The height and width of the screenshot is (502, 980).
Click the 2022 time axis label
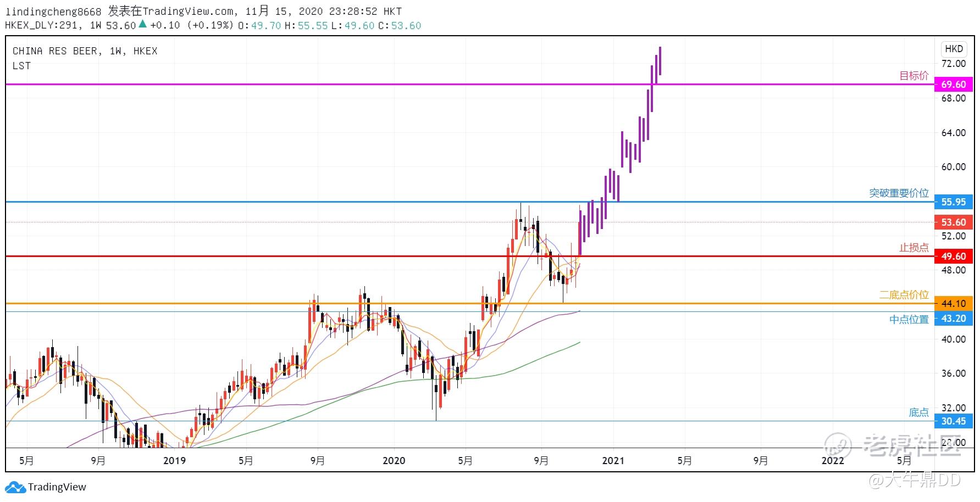(832, 461)
